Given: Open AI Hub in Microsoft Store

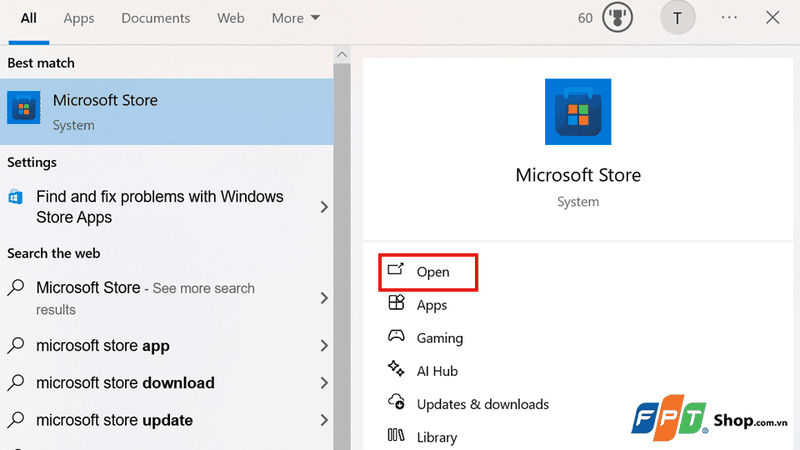Looking at the screenshot, I should (x=437, y=371).
